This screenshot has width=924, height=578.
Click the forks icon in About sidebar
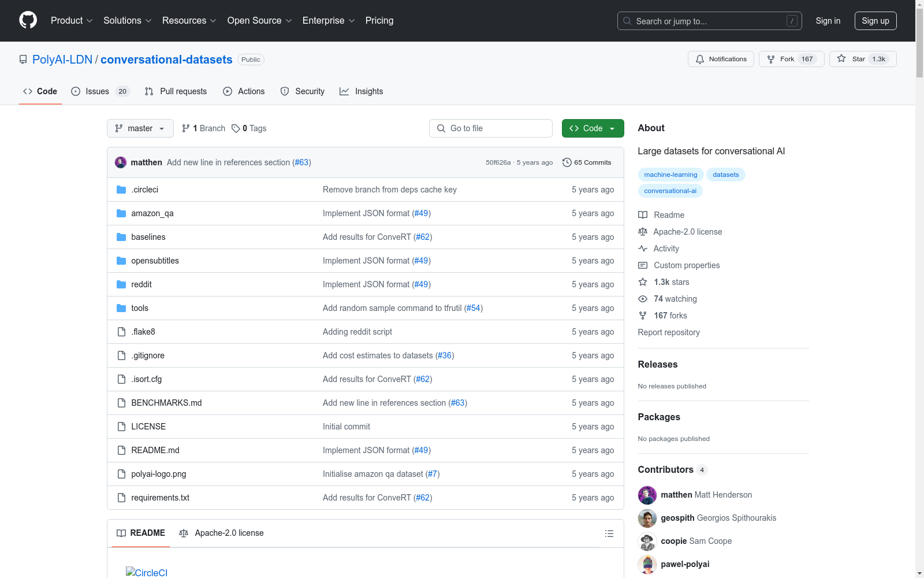click(643, 316)
